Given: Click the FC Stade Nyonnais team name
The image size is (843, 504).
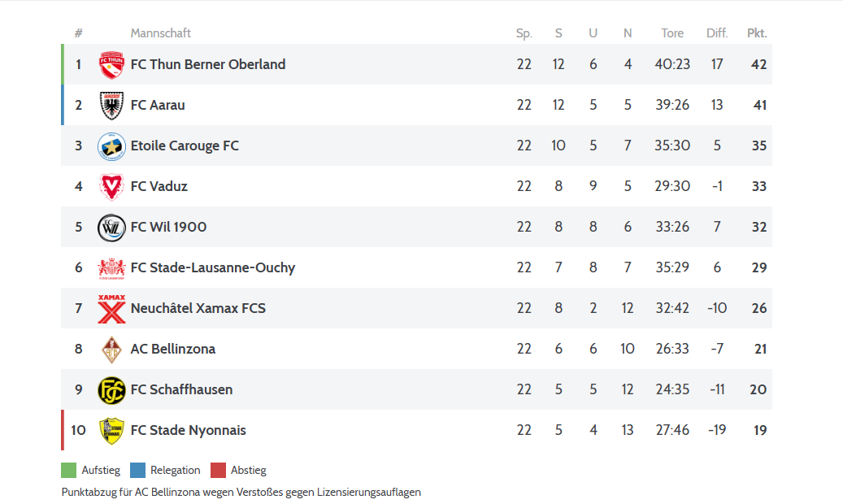Looking at the screenshot, I should click(188, 431).
